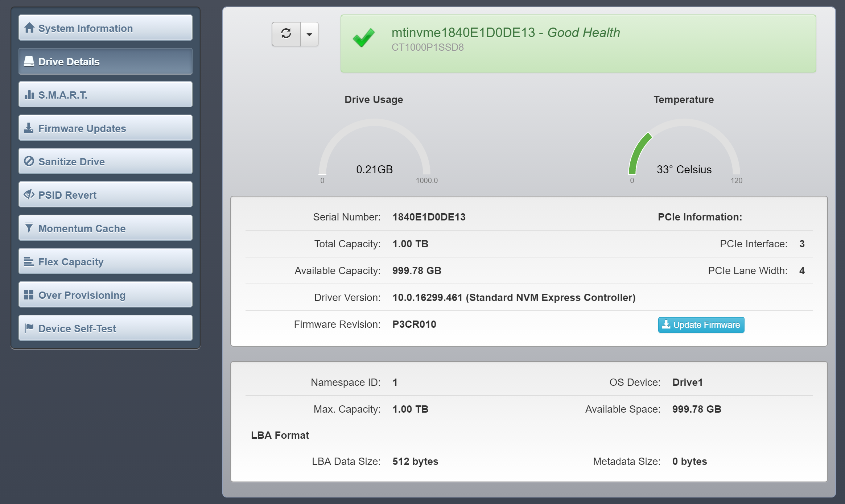845x504 pixels.
Task: Click the Device Self-Test flag icon
Action: (29, 328)
